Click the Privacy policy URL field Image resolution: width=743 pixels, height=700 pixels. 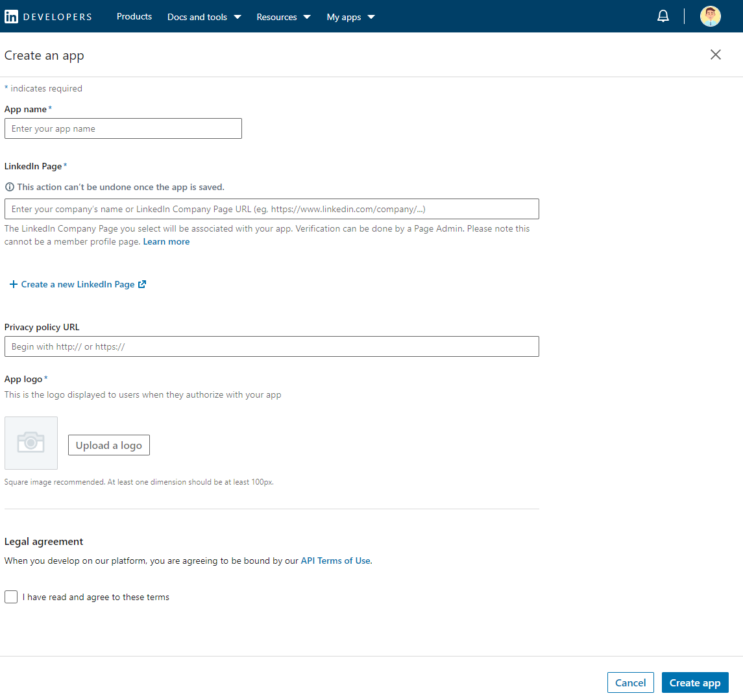pos(271,346)
